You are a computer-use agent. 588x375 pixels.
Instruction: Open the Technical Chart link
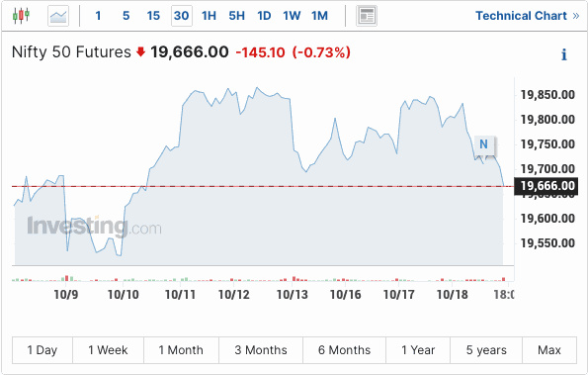(x=528, y=16)
